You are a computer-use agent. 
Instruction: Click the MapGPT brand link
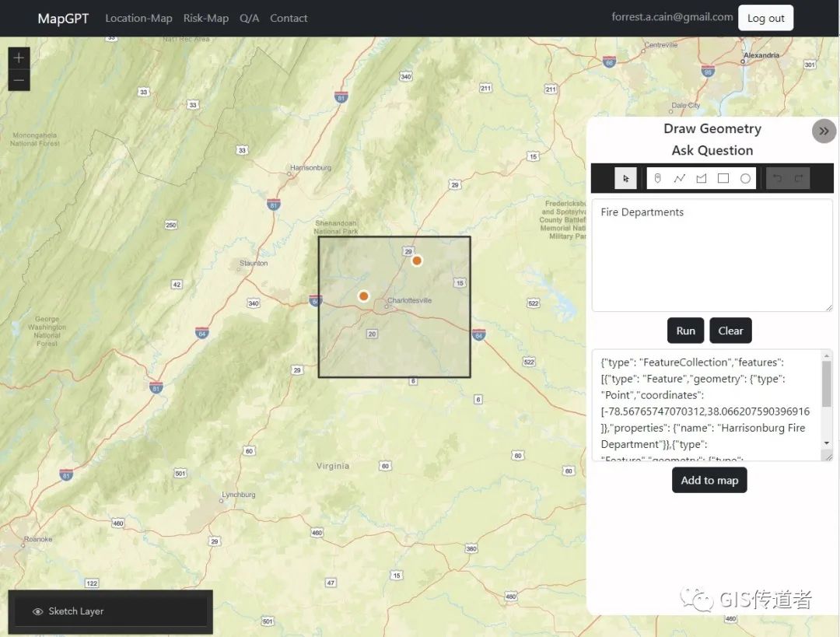pos(63,18)
